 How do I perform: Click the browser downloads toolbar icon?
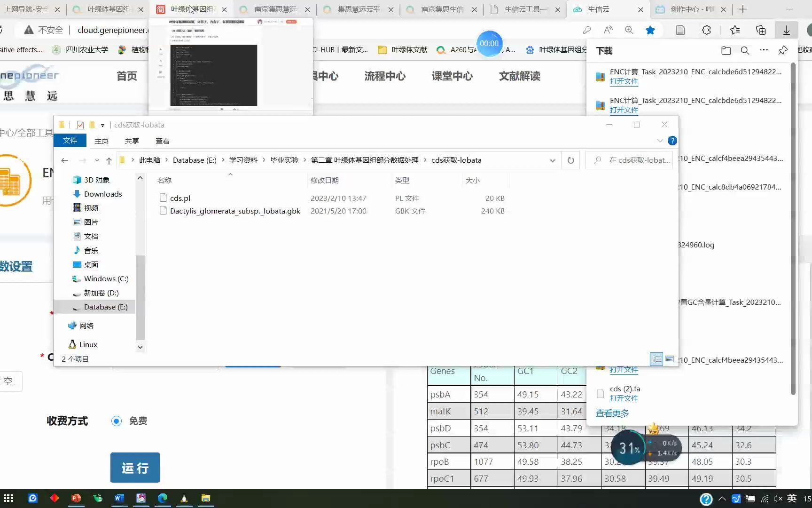pos(787,30)
